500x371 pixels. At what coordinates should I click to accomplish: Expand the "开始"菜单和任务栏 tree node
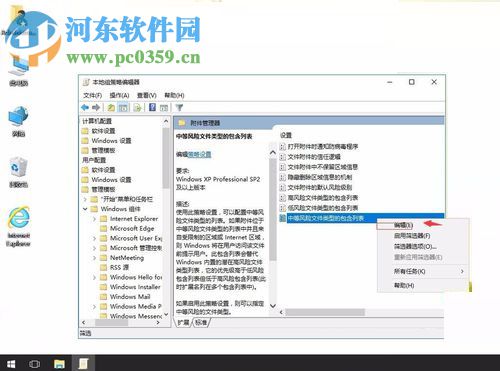pyautogui.click(x=85, y=199)
